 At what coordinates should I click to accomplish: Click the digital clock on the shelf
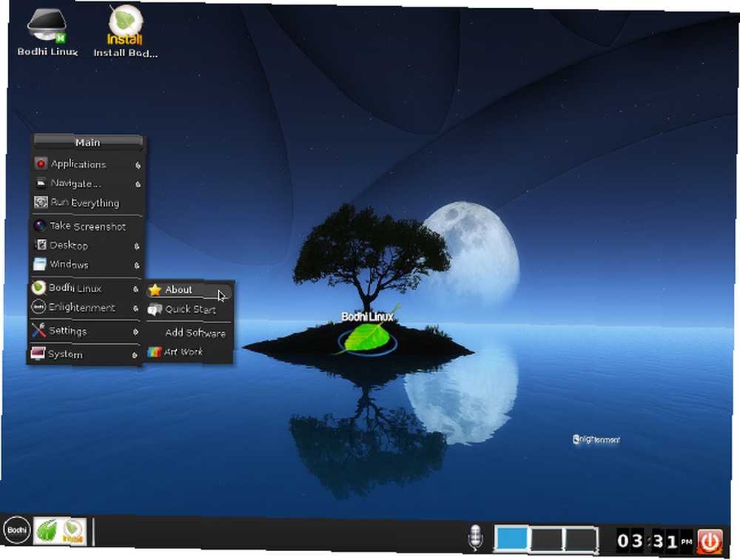click(x=654, y=541)
